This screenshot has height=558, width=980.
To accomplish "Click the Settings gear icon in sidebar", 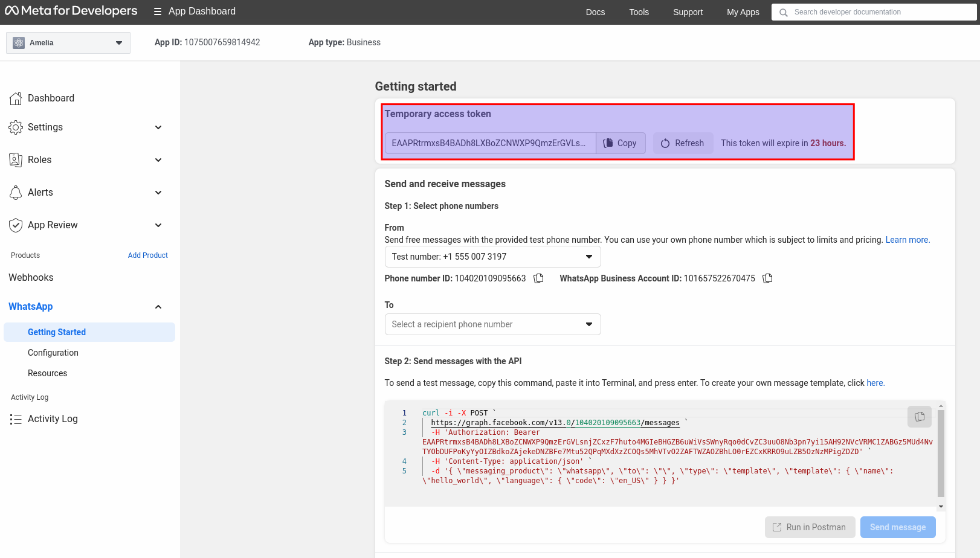I will [x=16, y=127].
